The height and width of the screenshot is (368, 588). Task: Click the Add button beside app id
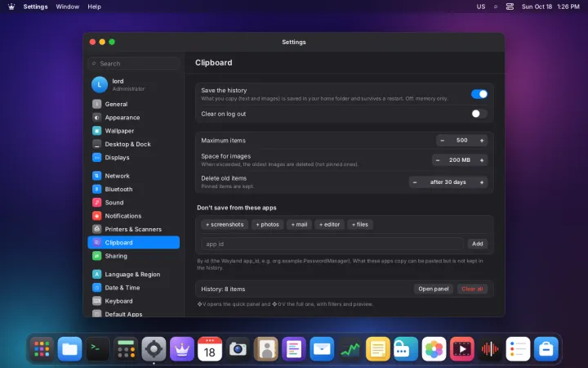coord(478,244)
